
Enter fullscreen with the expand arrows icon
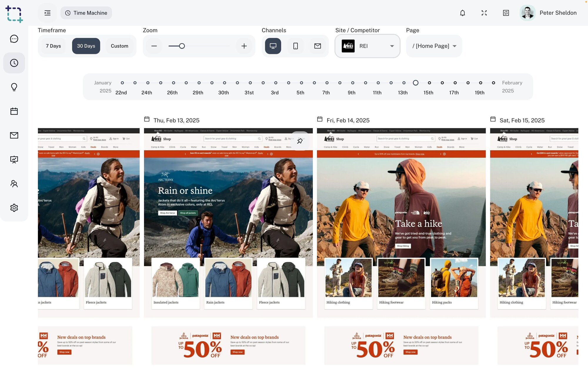[484, 13]
